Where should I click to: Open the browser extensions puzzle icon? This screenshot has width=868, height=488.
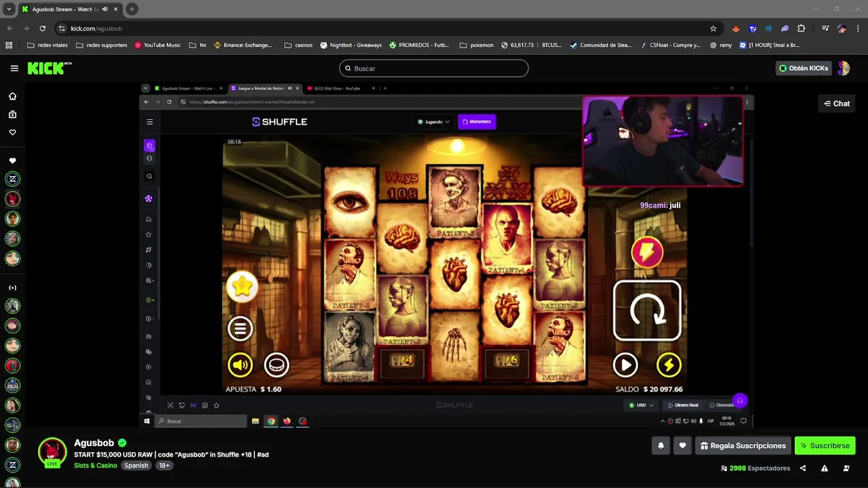(x=802, y=28)
